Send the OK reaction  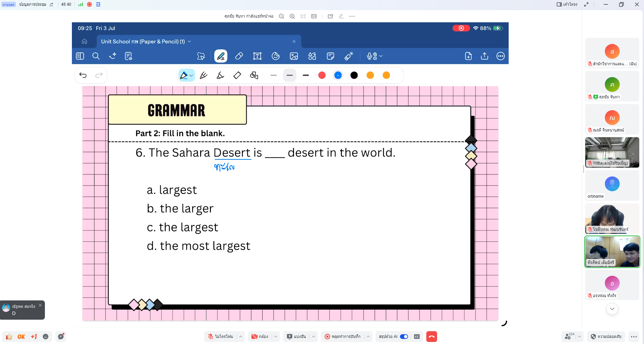coord(21,337)
